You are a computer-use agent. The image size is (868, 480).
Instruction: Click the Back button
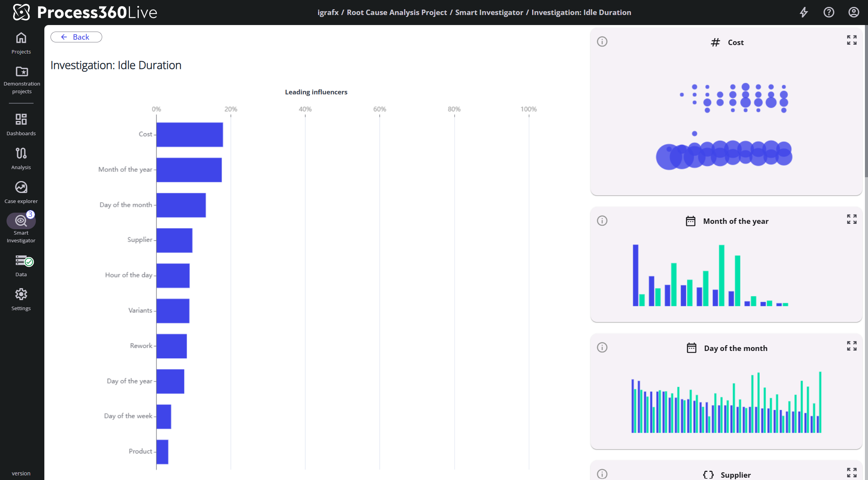pos(76,37)
